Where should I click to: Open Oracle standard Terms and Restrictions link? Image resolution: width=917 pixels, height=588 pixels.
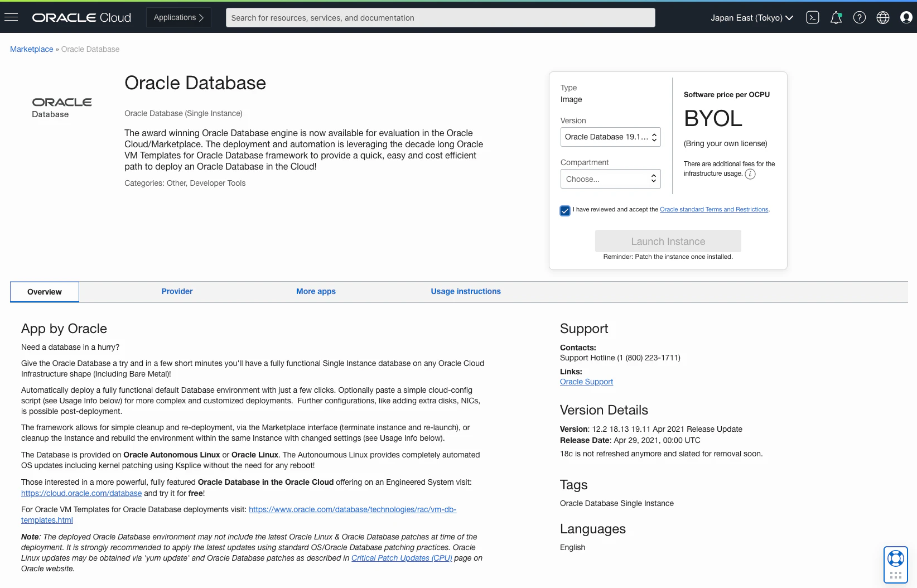[714, 210]
